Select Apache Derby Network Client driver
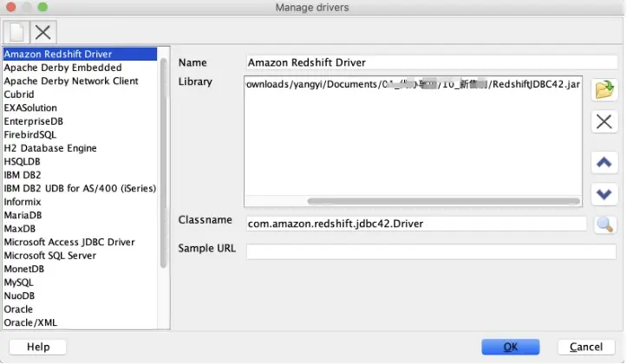Viewport: 627px width, 364px height. tap(80, 81)
